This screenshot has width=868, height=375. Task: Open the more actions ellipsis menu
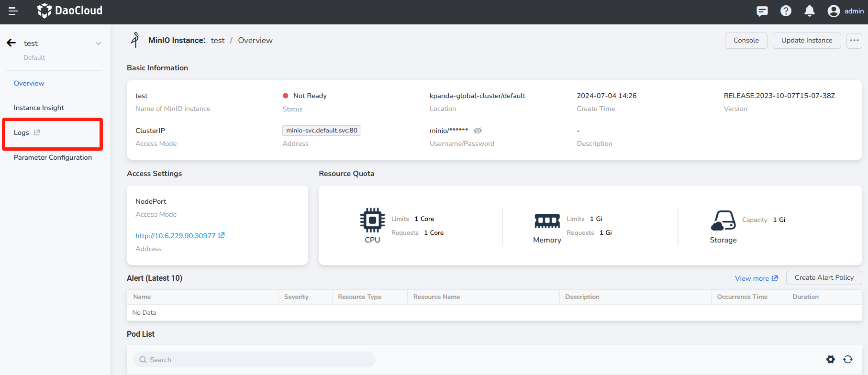click(854, 41)
